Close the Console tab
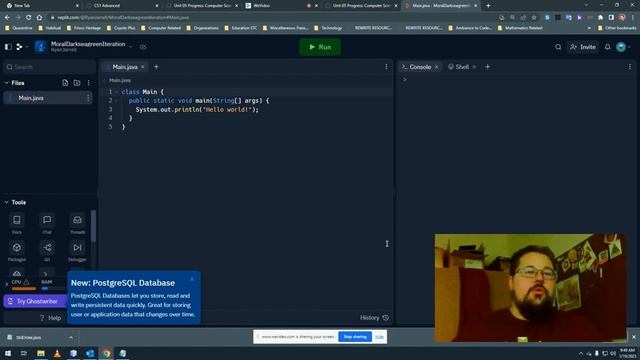640x360 pixels. [437, 67]
